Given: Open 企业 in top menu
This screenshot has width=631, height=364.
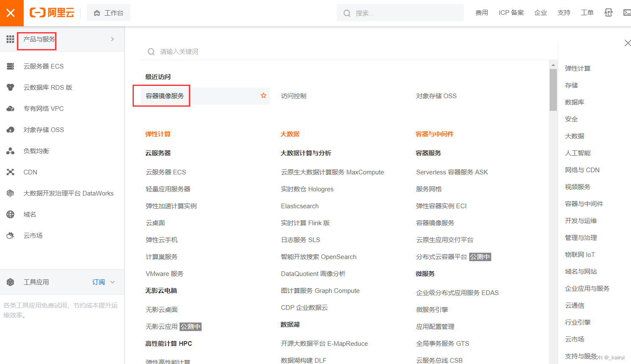Looking at the screenshot, I should [x=541, y=13].
